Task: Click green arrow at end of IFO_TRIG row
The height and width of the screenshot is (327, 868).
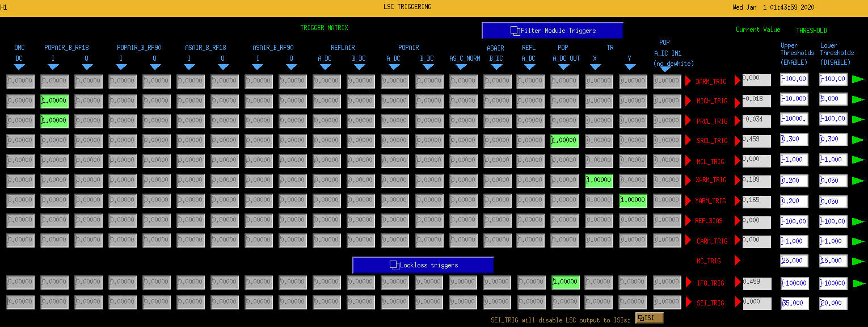Action: click(x=858, y=282)
